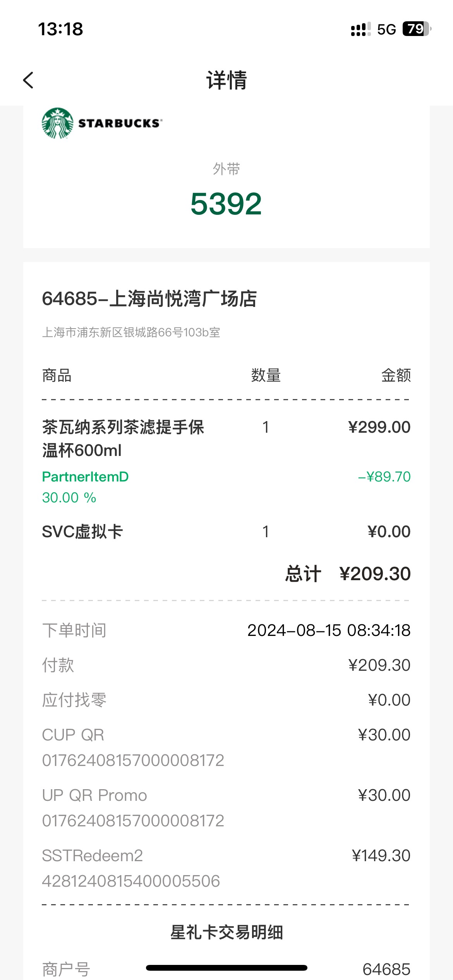Tap the store address 上海市浦东新区银城路66号103b室
453x980 pixels.
tap(131, 332)
